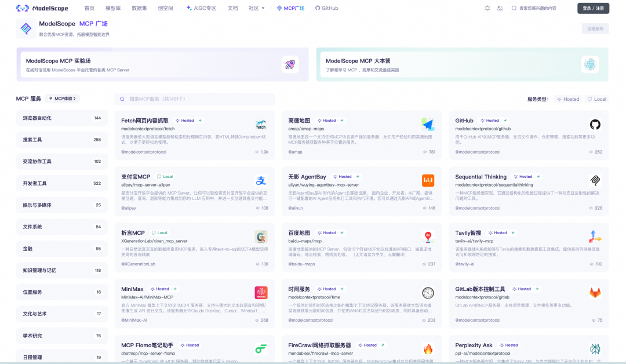Go to the 首页 nav item
This screenshot has height=364, width=626.
click(x=89, y=8)
